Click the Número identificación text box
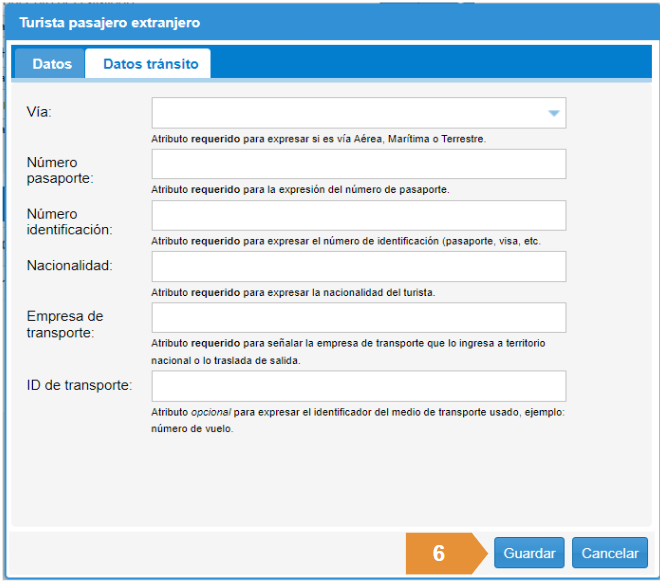The height and width of the screenshot is (581, 660). (359, 215)
